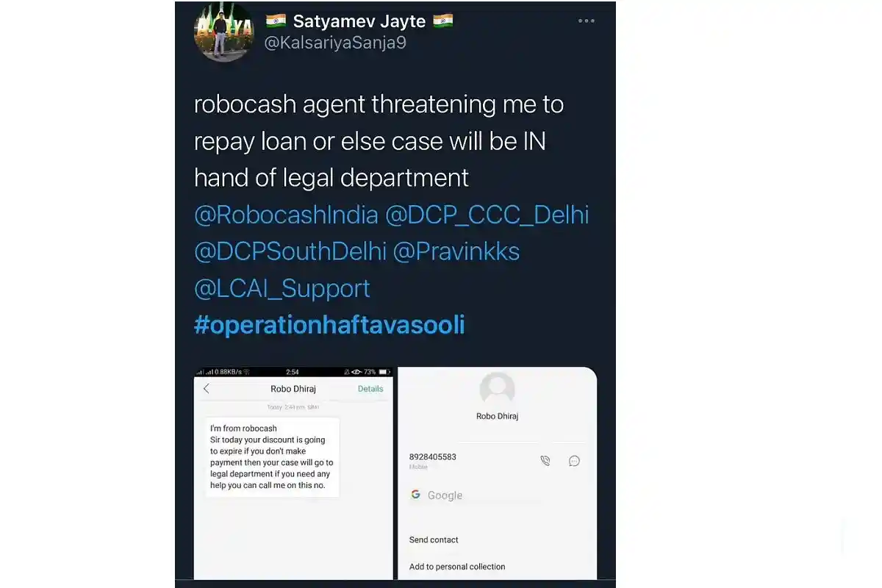The height and width of the screenshot is (588, 882).
Task: Tap the phone call icon beside 8928405583
Action: coord(545,461)
